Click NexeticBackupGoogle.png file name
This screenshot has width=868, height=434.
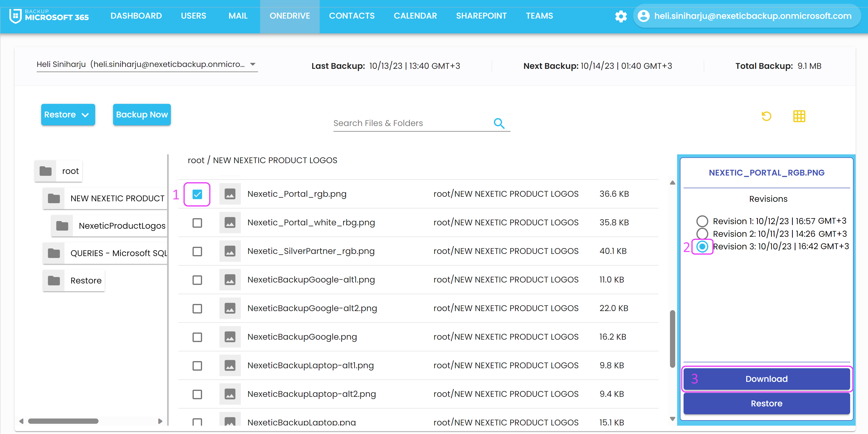(302, 337)
